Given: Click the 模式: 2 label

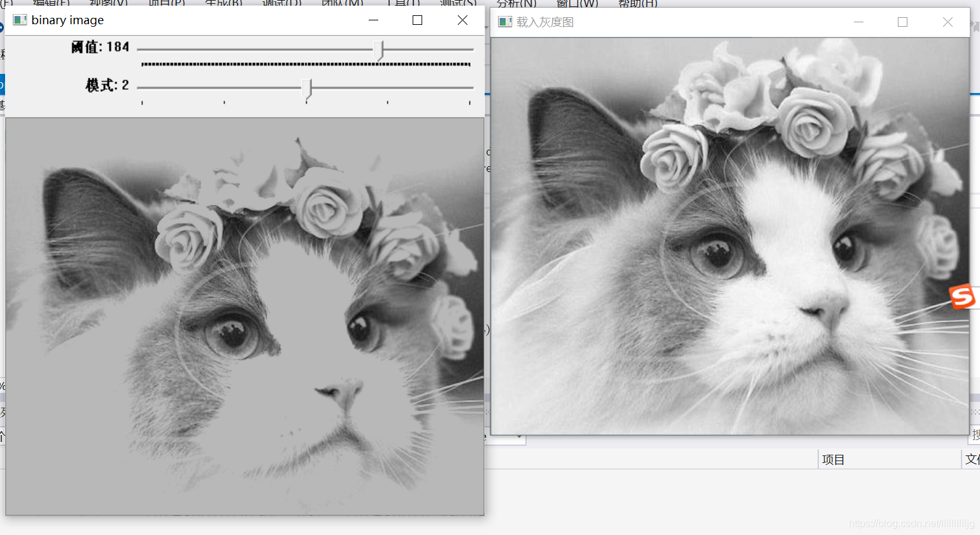Looking at the screenshot, I should pos(107,85).
